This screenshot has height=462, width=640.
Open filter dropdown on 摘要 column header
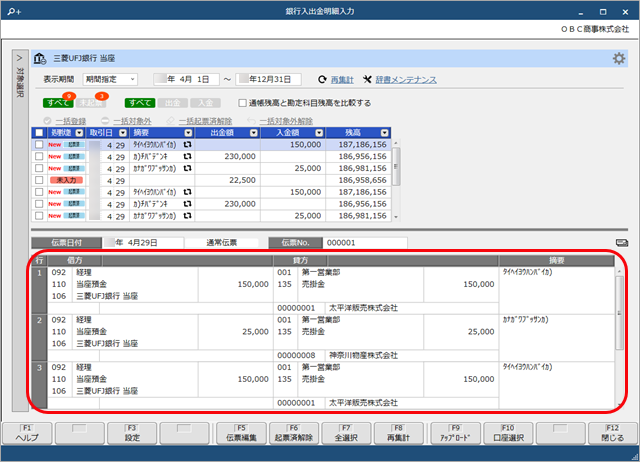coord(188,133)
